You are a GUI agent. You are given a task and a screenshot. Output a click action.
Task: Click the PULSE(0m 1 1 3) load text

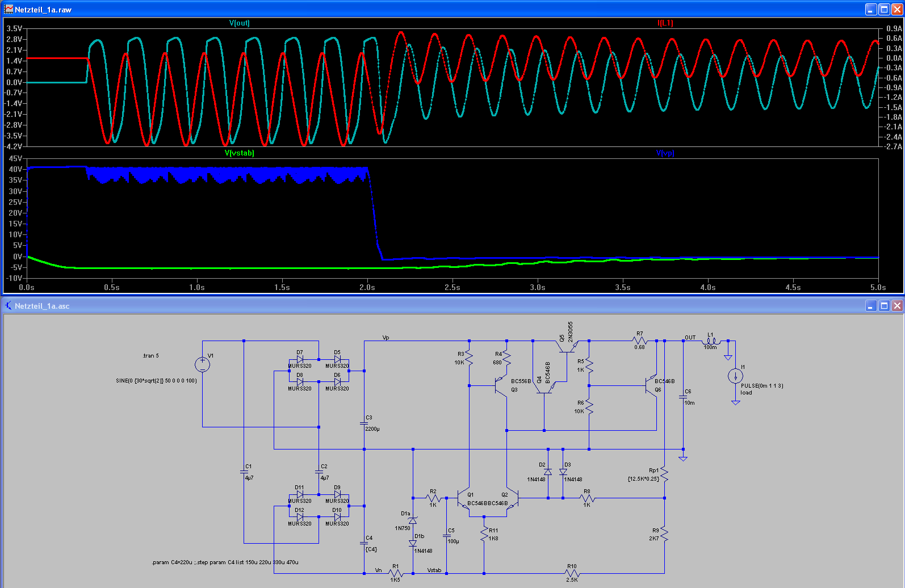762,386
